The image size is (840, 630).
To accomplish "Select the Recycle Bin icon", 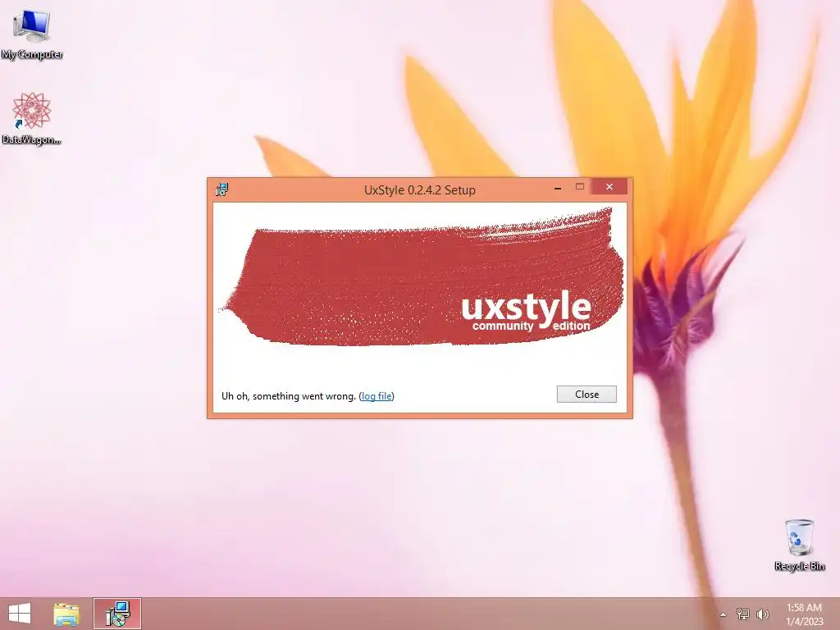I will 799,545.
